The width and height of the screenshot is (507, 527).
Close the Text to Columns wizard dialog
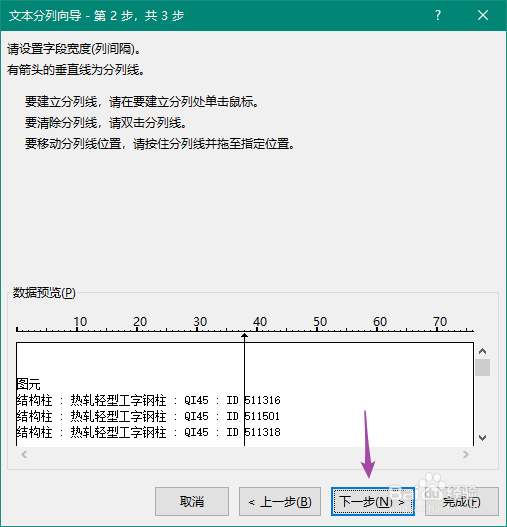(483, 15)
